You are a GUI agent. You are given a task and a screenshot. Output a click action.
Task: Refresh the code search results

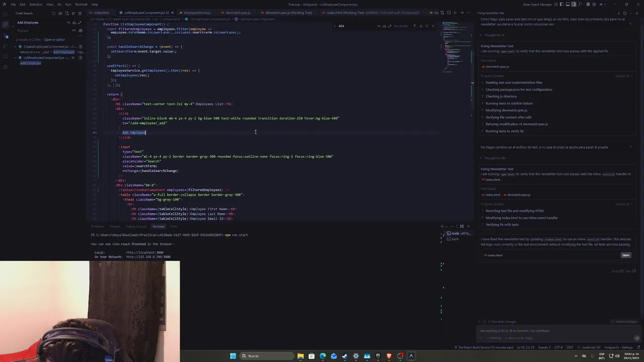[x=54, y=13]
